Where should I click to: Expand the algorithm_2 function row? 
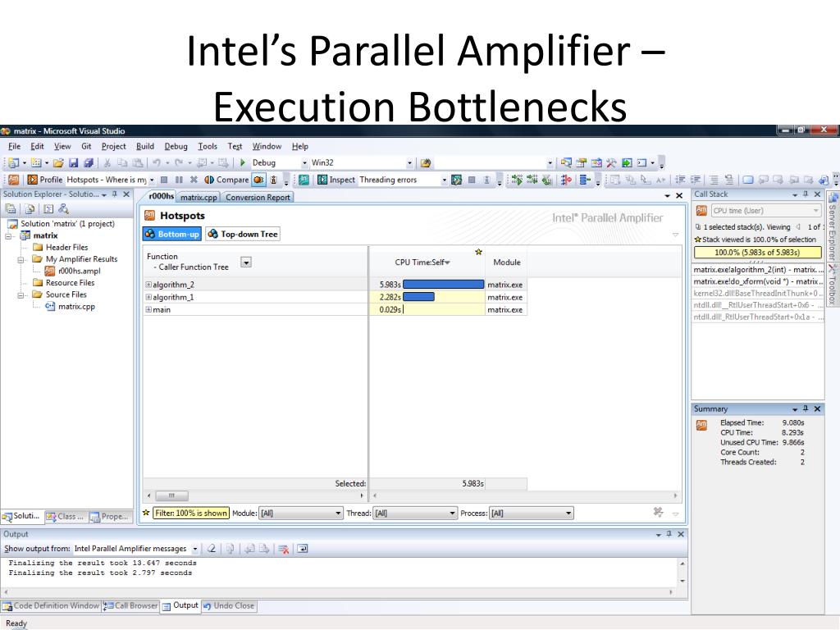click(x=148, y=285)
